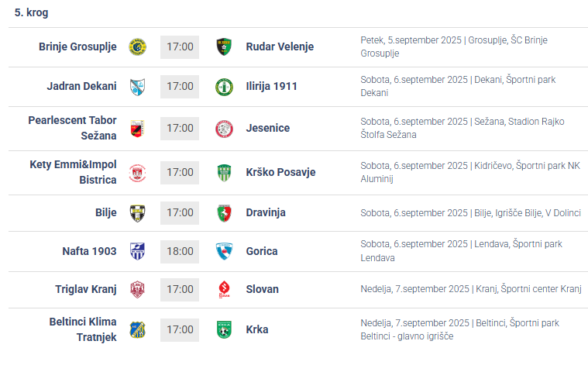
Task: Open the Nafta 1903 club crest
Action: tap(137, 251)
